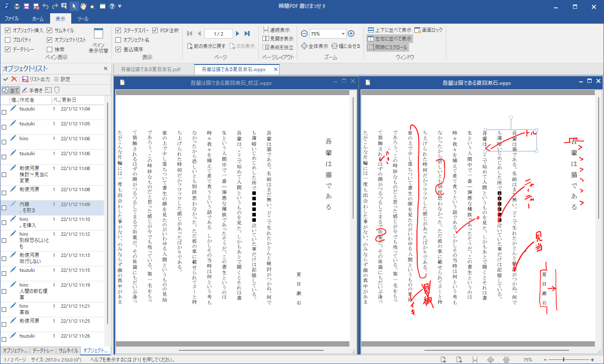The image size is (604, 364).
Task: Click continuous display icon in status bar
Action: tap(475, 360)
